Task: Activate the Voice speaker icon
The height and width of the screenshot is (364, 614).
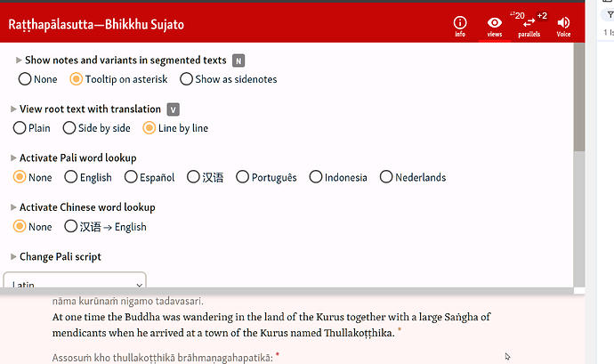Action: pos(563,23)
